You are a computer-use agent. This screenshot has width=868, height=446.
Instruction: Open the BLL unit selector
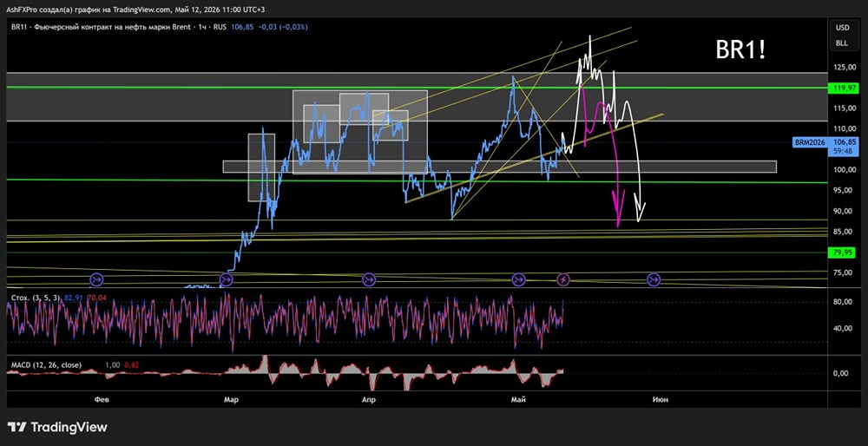click(843, 43)
